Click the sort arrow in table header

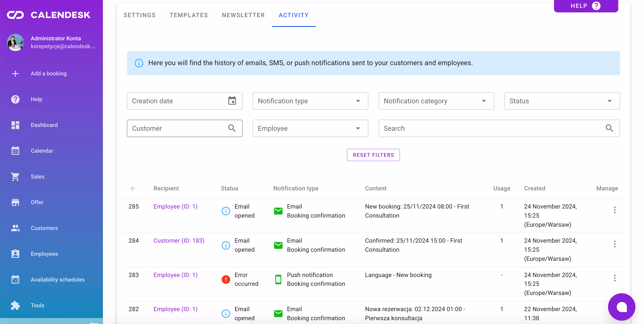tap(132, 189)
